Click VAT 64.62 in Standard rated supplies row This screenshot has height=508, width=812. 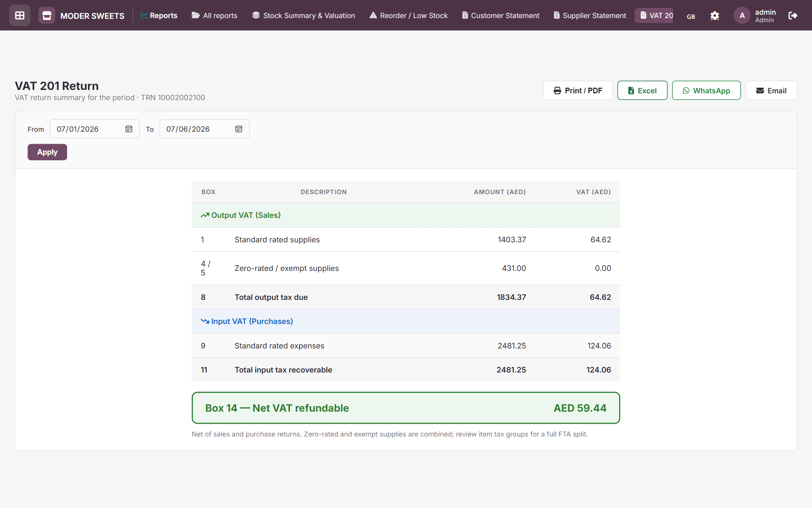601,240
